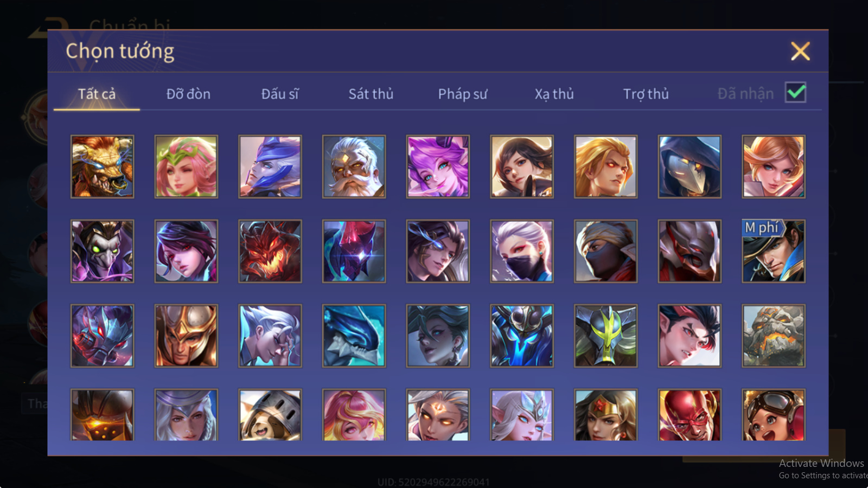Screen dimensions: 868x488
Task: Select the red demon-faced hero portrait
Action: click(270, 251)
